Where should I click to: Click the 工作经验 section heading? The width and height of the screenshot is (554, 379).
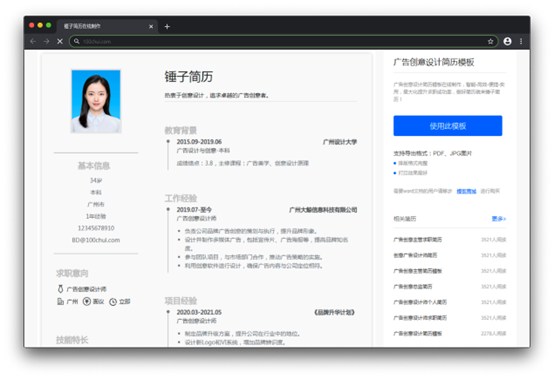(181, 198)
